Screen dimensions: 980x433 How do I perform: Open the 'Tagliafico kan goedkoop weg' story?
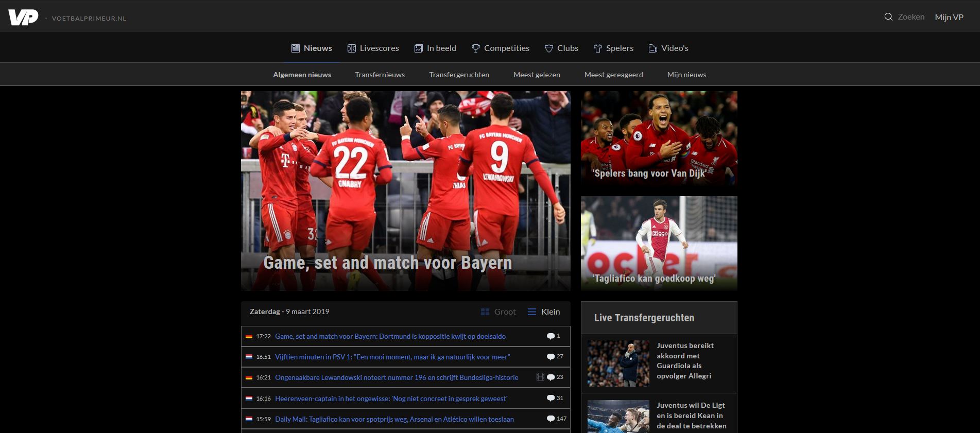[659, 244]
